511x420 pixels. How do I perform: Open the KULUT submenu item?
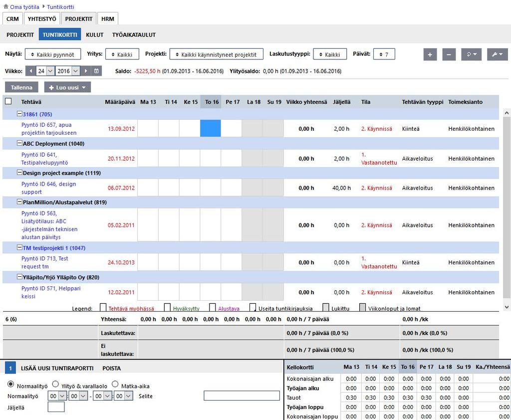point(94,35)
